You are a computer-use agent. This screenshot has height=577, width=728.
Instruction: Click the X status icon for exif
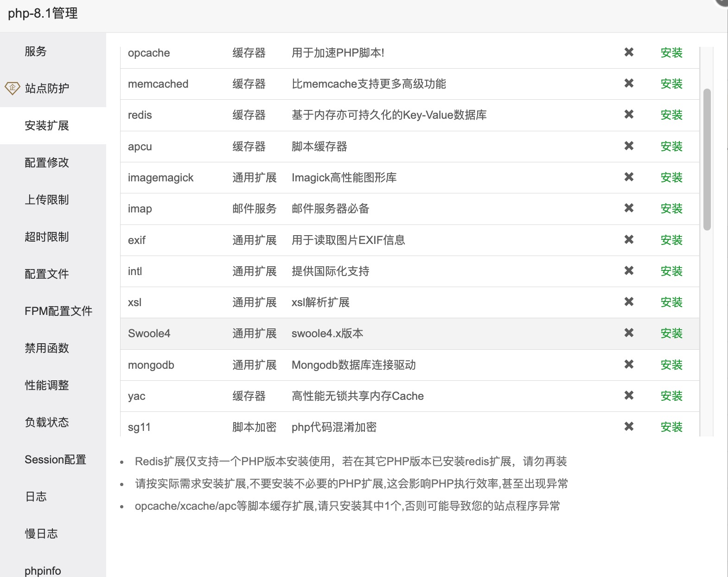click(x=629, y=239)
